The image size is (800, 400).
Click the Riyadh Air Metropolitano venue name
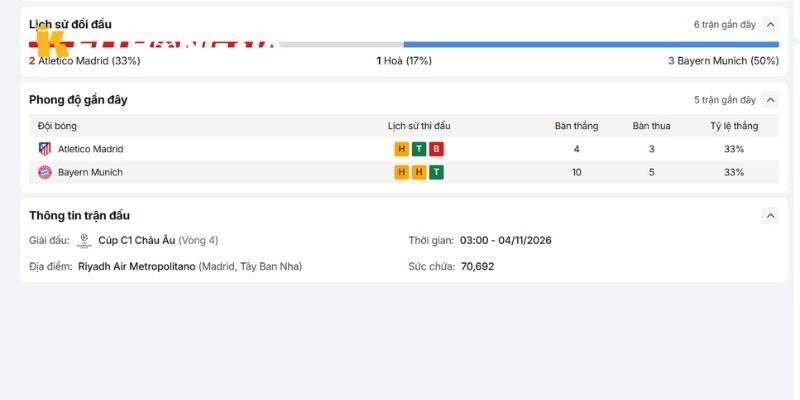[x=137, y=266]
